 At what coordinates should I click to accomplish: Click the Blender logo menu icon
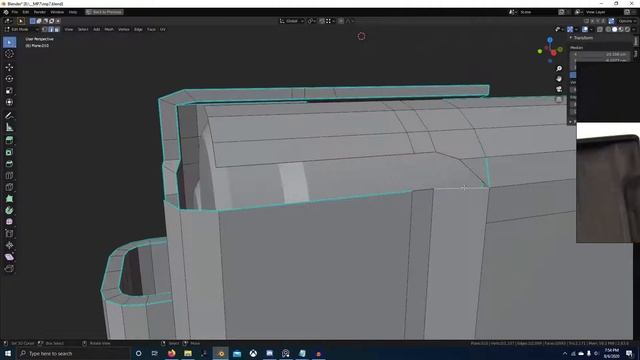[x=6, y=12]
